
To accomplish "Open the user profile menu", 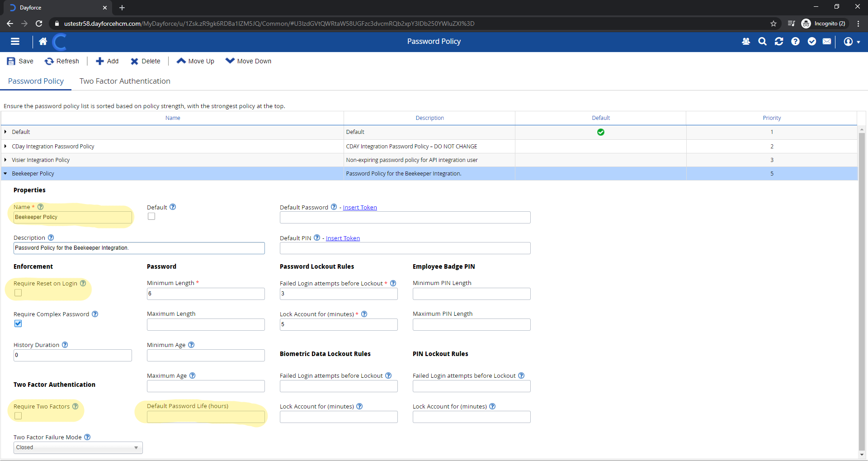I will tap(852, 42).
